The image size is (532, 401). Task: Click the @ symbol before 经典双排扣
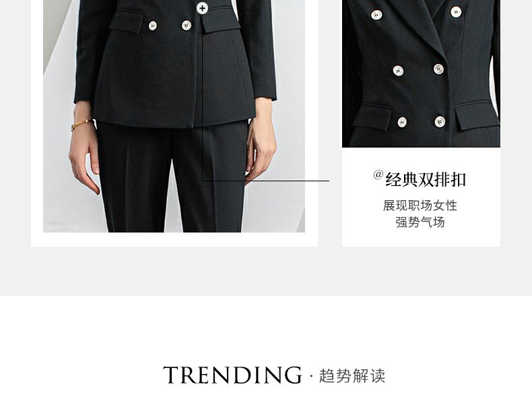(378, 175)
